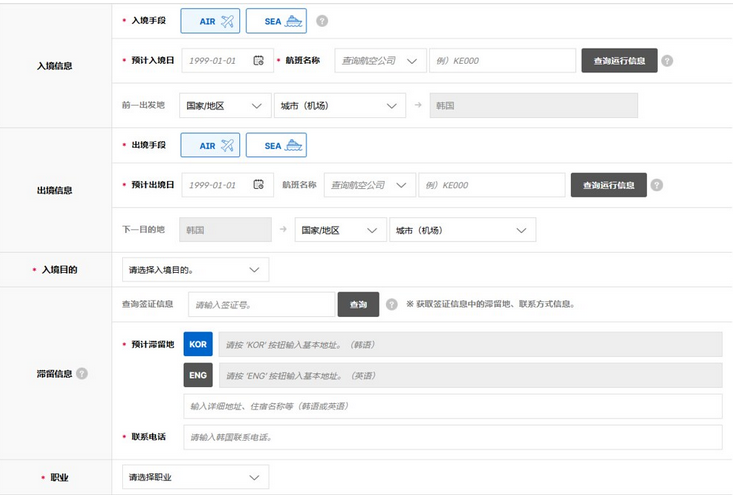
Task: Click into expected entry date field
Action: 227,60
